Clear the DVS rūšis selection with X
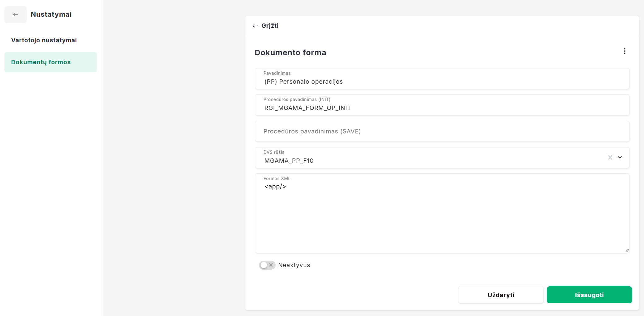The height and width of the screenshot is (316, 644). click(610, 158)
